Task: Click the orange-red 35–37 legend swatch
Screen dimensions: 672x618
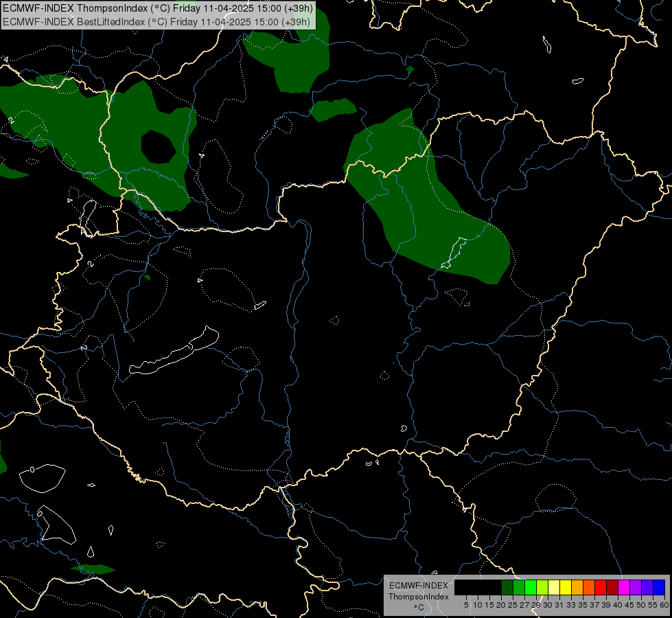Action: (x=589, y=587)
